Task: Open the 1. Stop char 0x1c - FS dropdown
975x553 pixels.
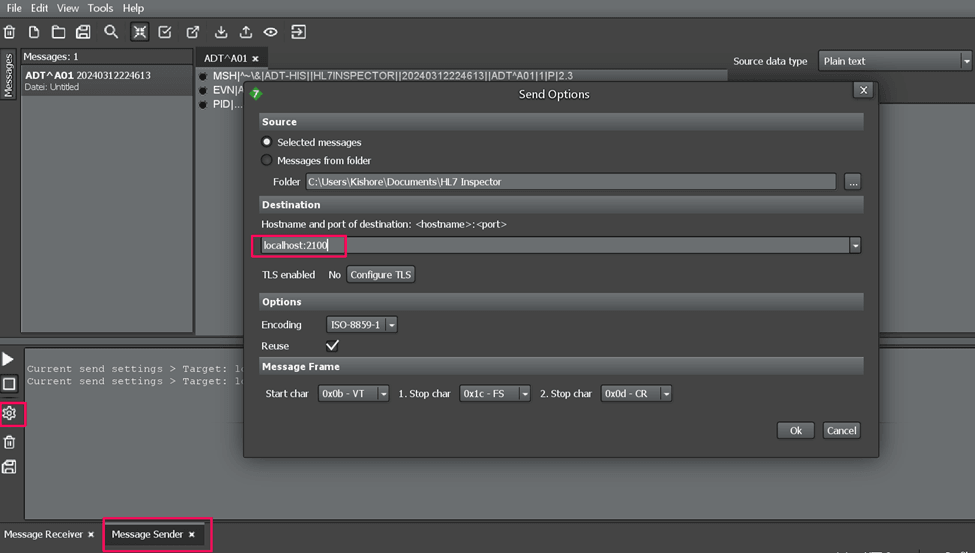Action: coord(494,394)
